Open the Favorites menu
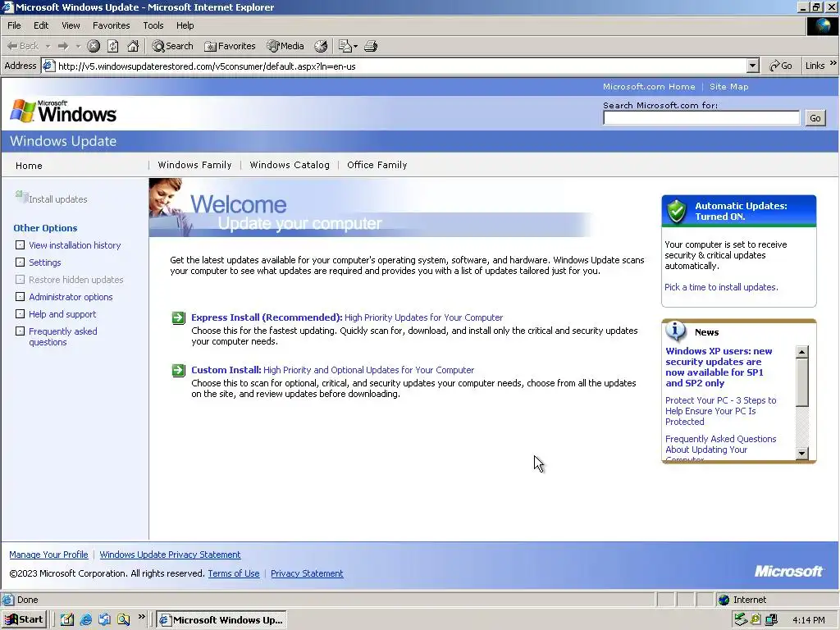The height and width of the screenshot is (630, 840). [111, 25]
